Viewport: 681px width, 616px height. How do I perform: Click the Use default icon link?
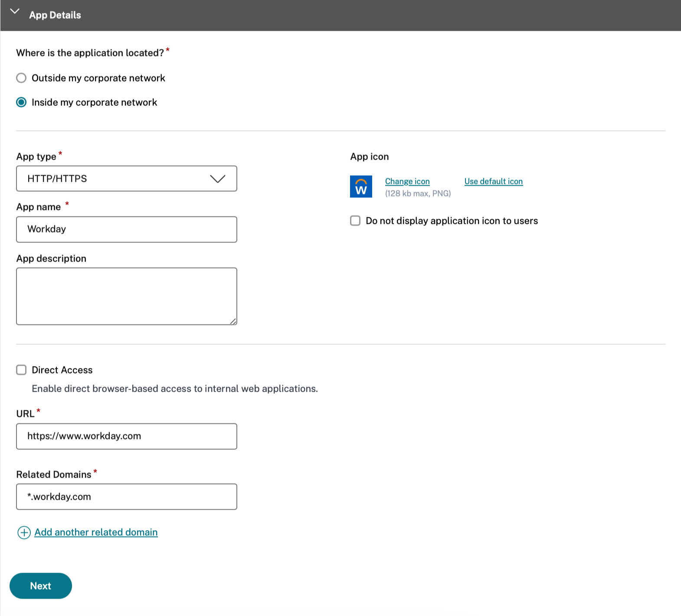[493, 181]
